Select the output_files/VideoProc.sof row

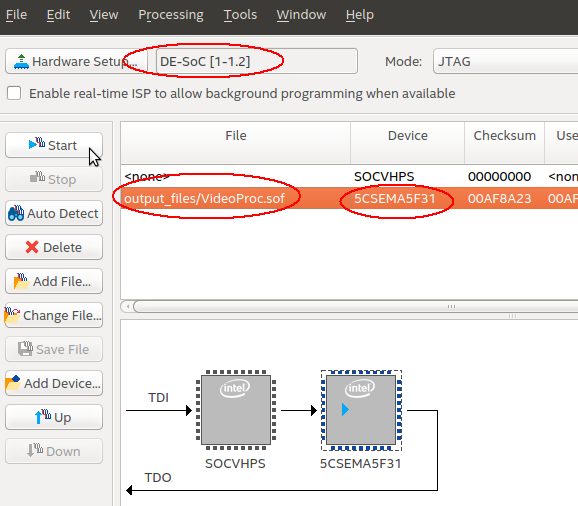point(349,198)
